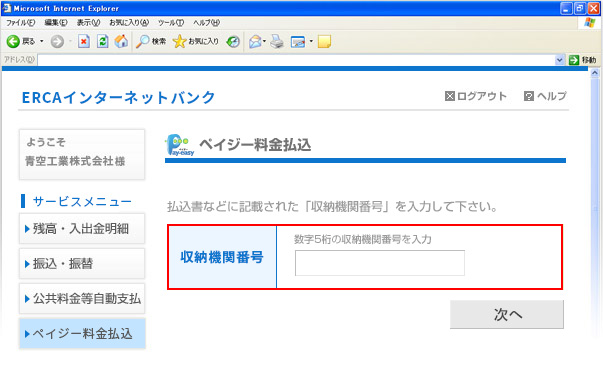Open Favorites star icon in toolbar
Screen dimensions: 603x380
point(179,41)
